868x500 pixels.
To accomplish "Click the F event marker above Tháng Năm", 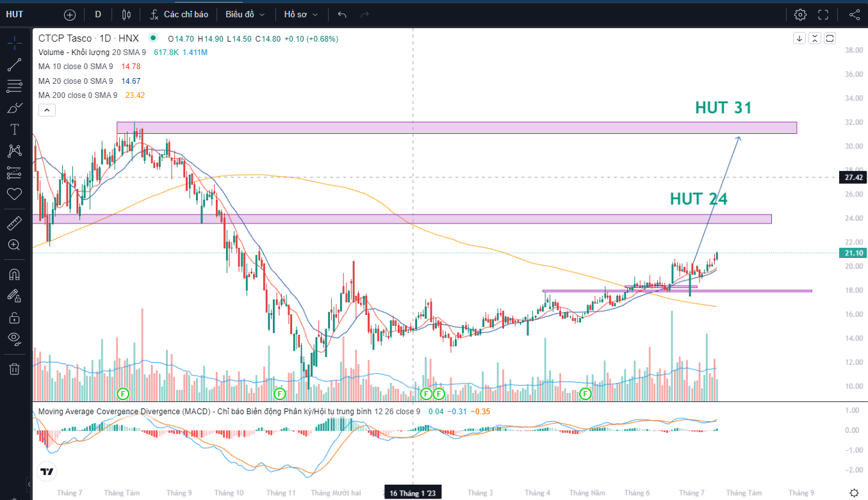I will click(x=585, y=393).
